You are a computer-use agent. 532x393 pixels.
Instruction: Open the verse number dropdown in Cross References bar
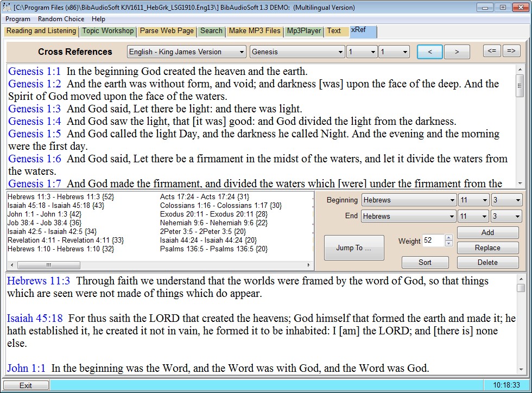[x=394, y=52]
